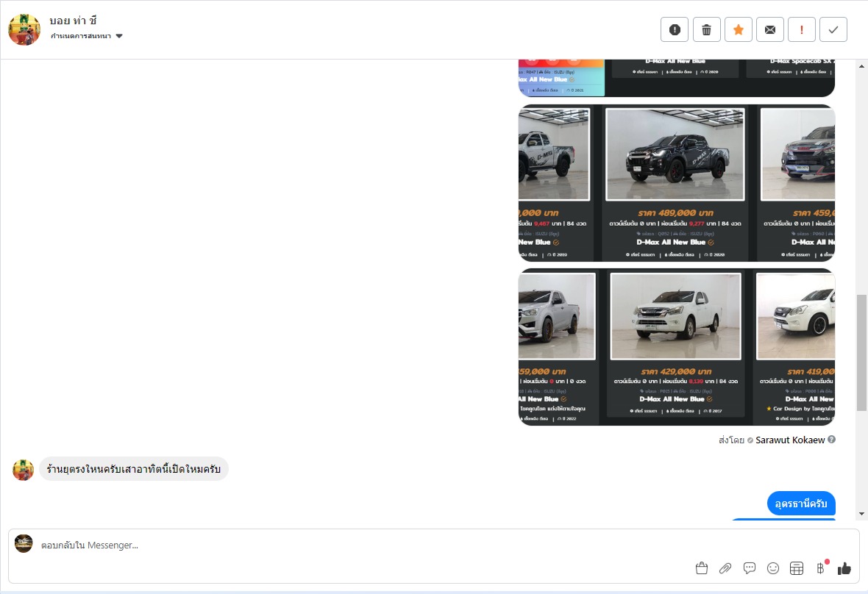Image resolution: width=868 pixels, height=594 pixels.
Task: Open the shopping bag products icon
Action: pos(701,568)
